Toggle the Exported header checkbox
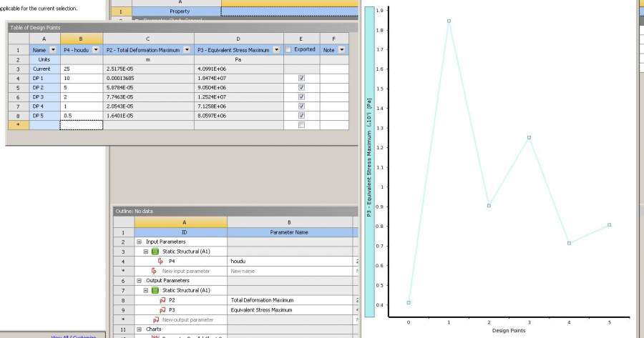 point(288,49)
